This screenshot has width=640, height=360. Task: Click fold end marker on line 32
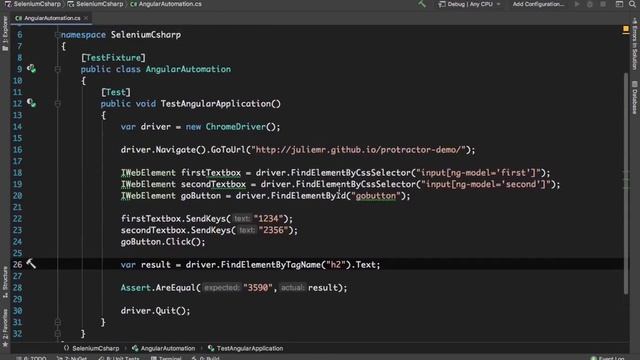point(58,333)
